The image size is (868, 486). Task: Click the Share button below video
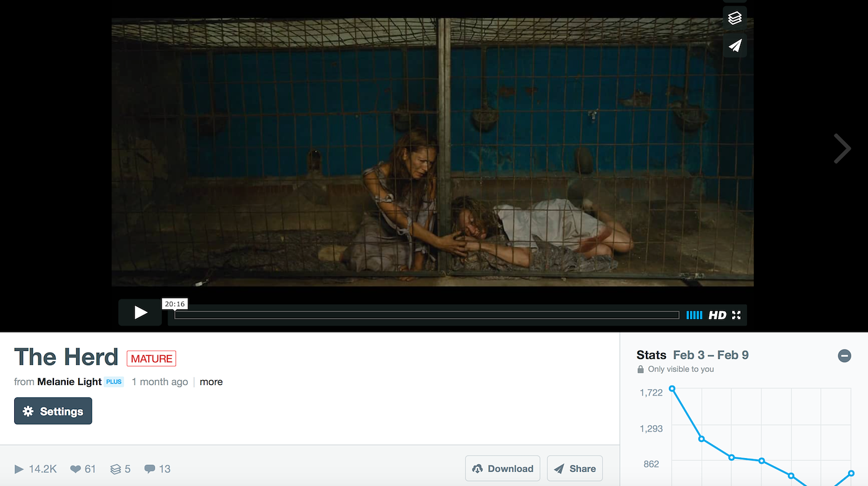coord(575,469)
